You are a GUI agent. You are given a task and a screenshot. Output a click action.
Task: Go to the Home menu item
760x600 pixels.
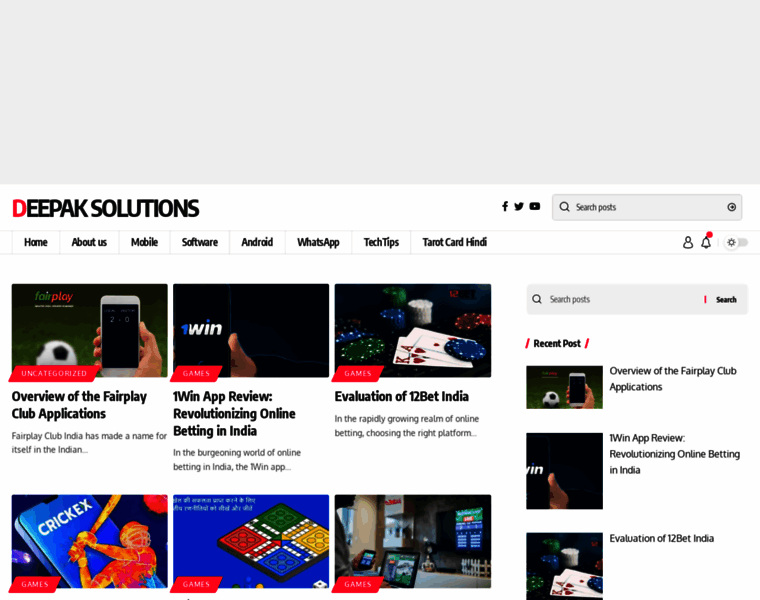(x=36, y=242)
